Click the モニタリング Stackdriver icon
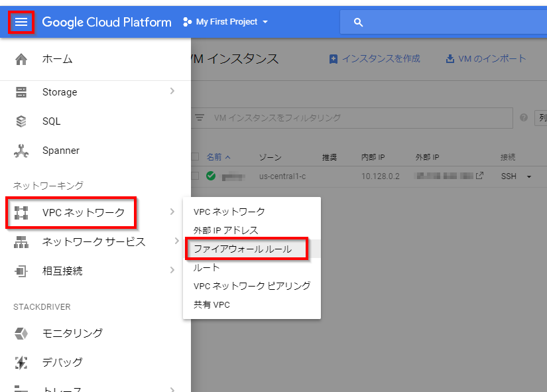547x392 pixels. tap(21, 334)
